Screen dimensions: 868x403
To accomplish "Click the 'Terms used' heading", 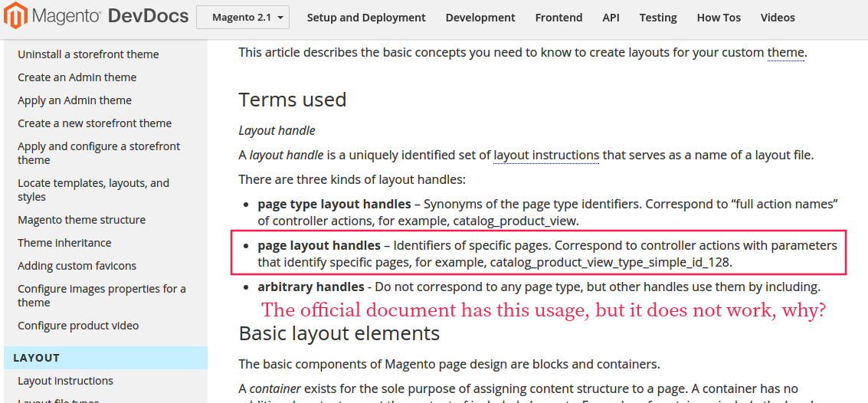I will 293,100.
